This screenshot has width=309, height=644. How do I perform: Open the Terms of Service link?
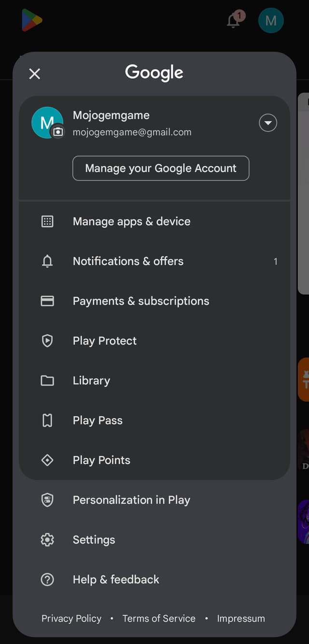point(159,618)
